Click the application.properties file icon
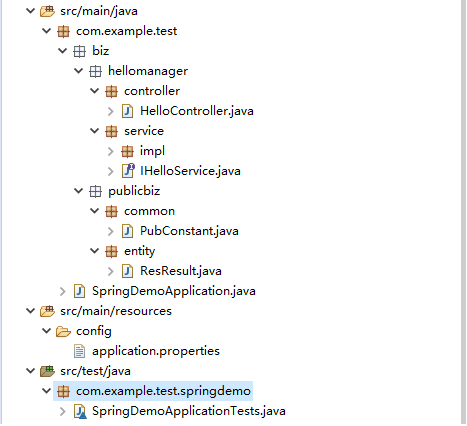Viewport: 467px width, 426px height. pyautogui.click(x=79, y=351)
